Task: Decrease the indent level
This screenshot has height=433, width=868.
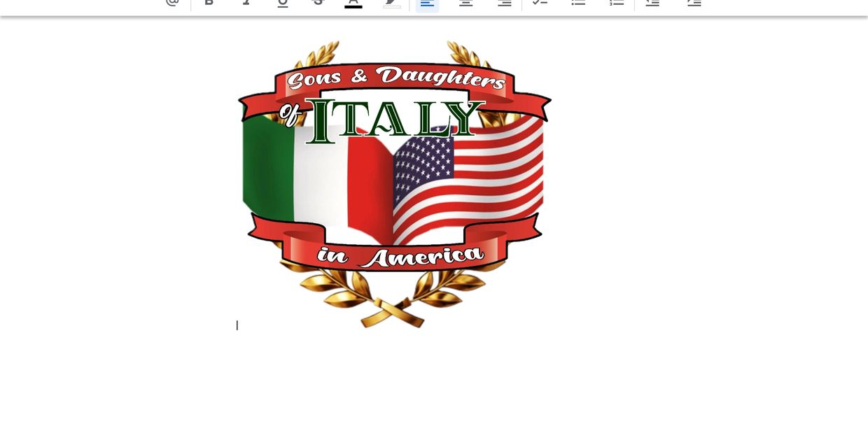Action: (652, 3)
